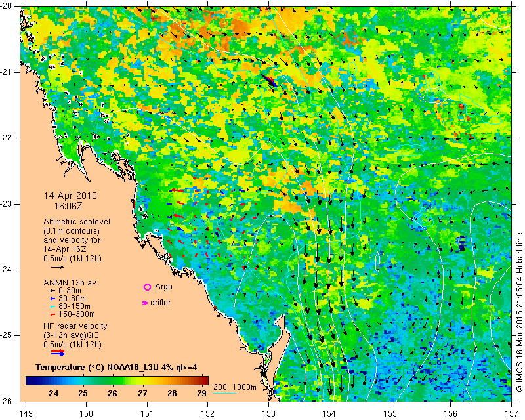Click the longitude axis label 153
525x420 pixels.
click(268, 414)
